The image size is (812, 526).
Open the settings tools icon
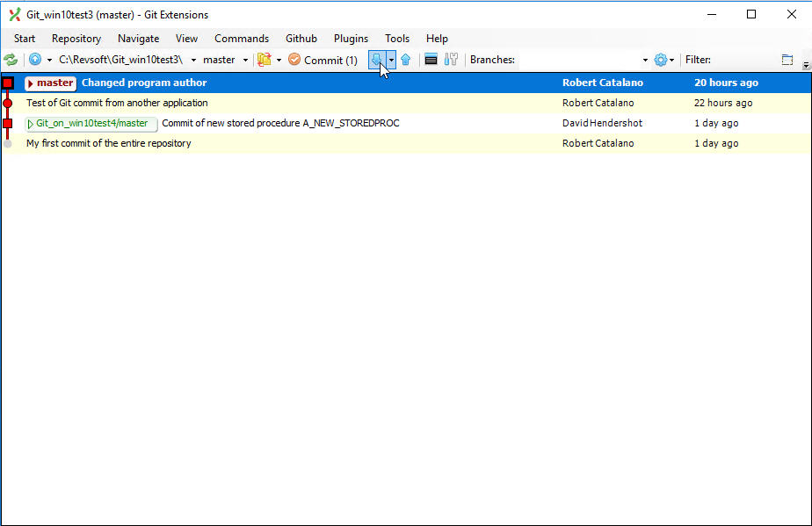(451, 60)
